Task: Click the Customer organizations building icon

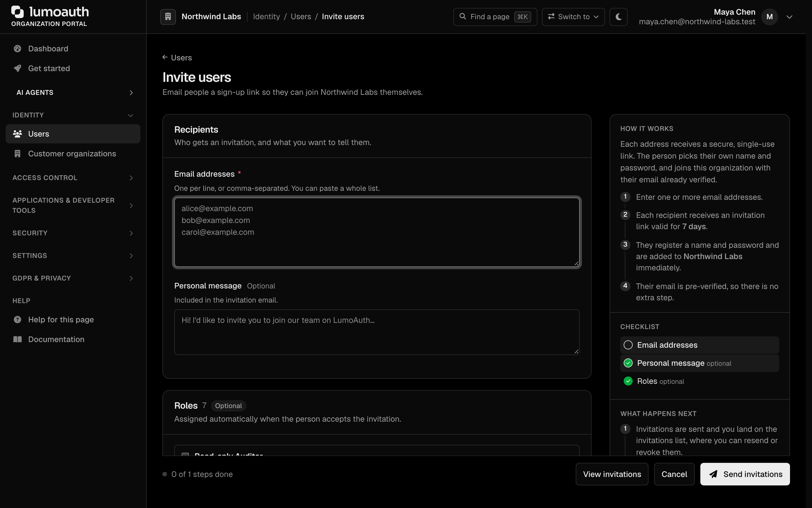Action: tap(17, 154)
